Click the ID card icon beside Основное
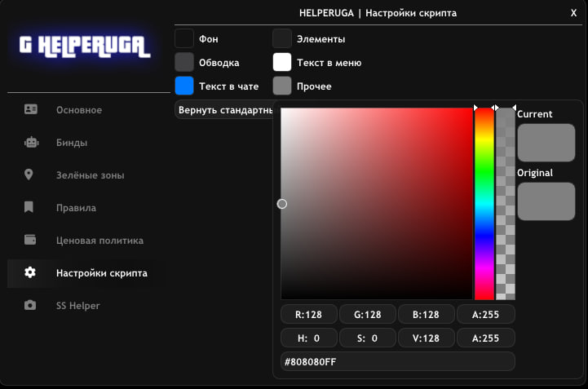588x389 pixels. pos(31,109)
